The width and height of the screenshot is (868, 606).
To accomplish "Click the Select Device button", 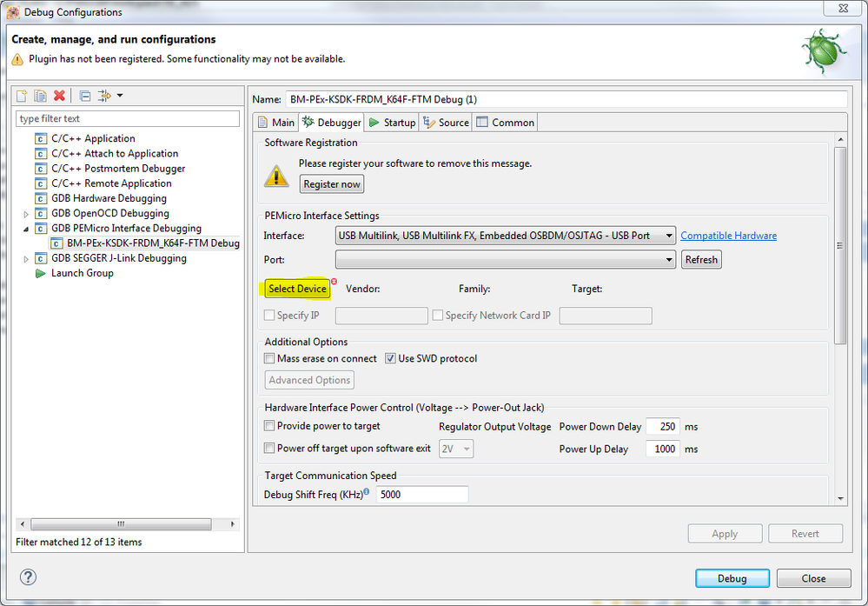I will [x=297, y=289].
